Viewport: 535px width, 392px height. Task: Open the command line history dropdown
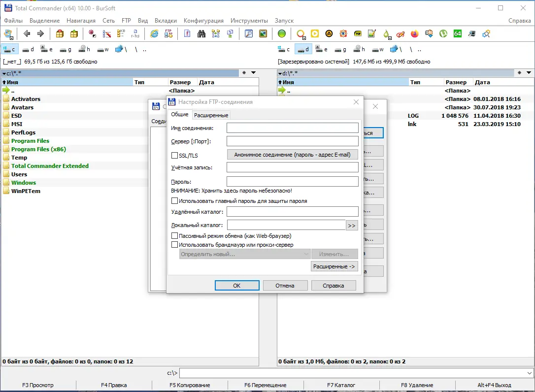pos(530,373)
